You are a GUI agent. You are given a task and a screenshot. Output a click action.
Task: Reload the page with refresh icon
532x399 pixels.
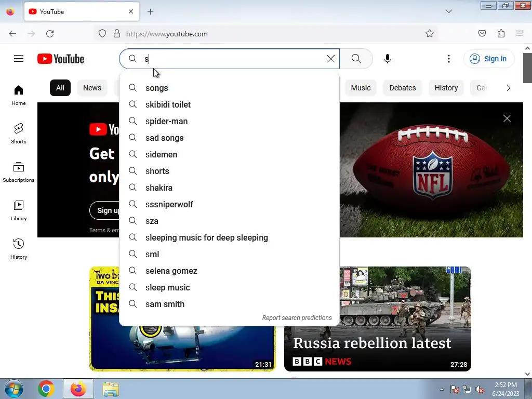(50, 34)
